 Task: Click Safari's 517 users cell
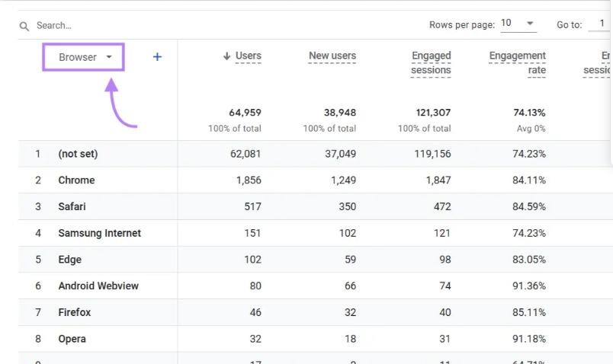(x=253, y=206)
